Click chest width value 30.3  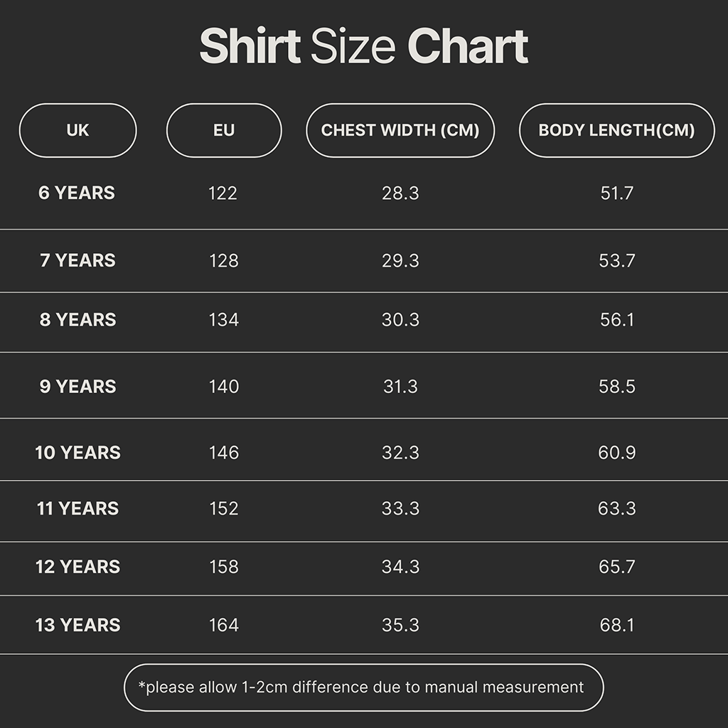(x=400, y=319)
